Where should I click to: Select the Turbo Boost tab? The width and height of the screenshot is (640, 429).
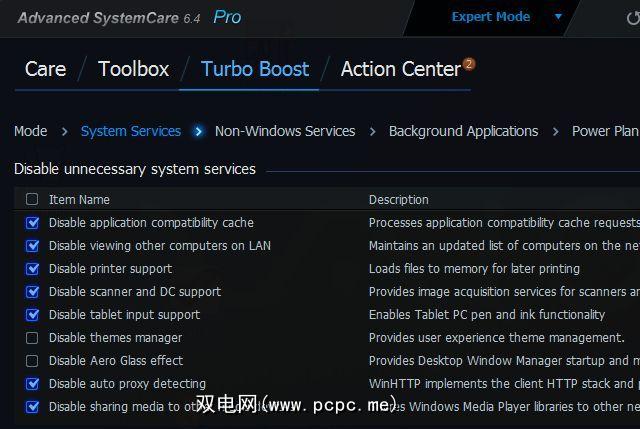coord(255,69)
